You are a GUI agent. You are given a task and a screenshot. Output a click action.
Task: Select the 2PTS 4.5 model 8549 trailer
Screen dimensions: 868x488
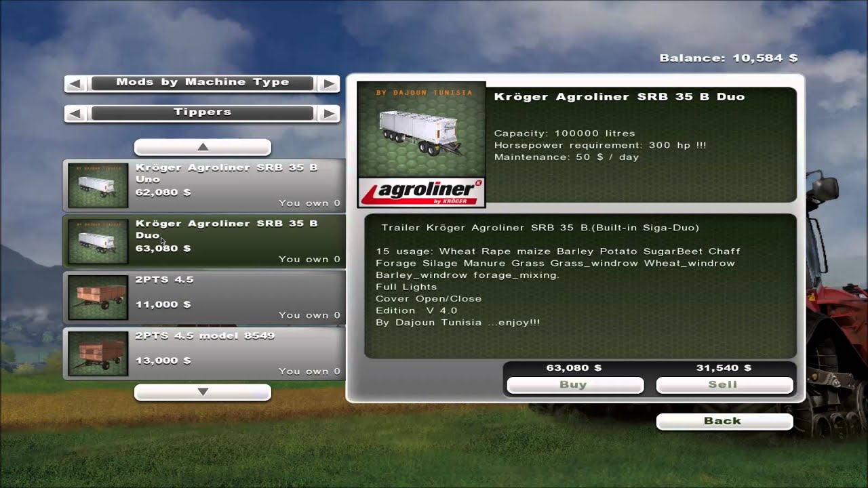(204, 353)
